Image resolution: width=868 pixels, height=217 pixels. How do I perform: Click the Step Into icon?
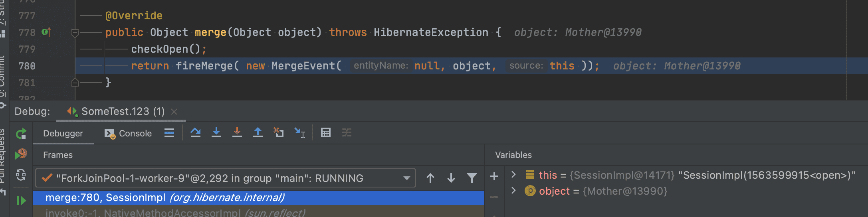(216, 133)
